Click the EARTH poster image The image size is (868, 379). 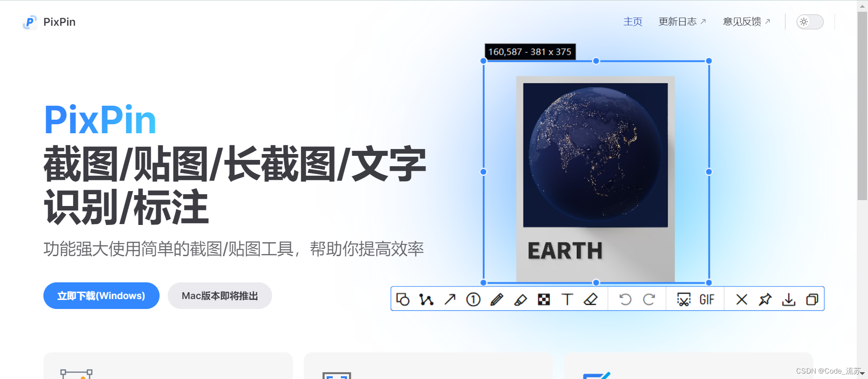pyautogui.click(x=595, y=179)
